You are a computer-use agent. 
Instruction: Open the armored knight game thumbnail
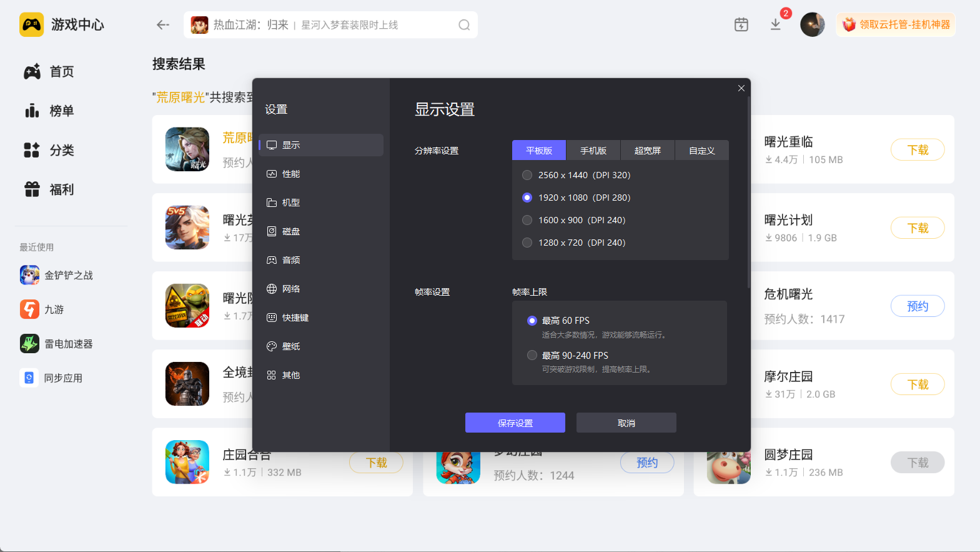pyautogui.click(x=187, y=384)
